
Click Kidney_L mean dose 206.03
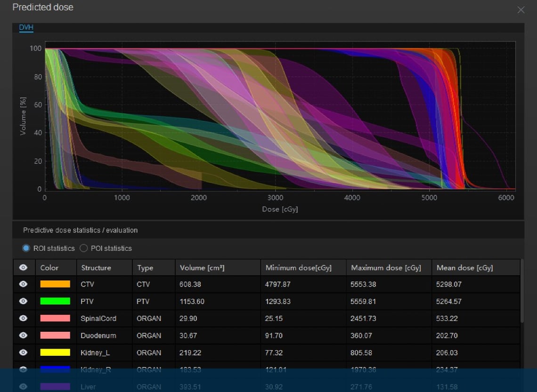coord(447,352)
